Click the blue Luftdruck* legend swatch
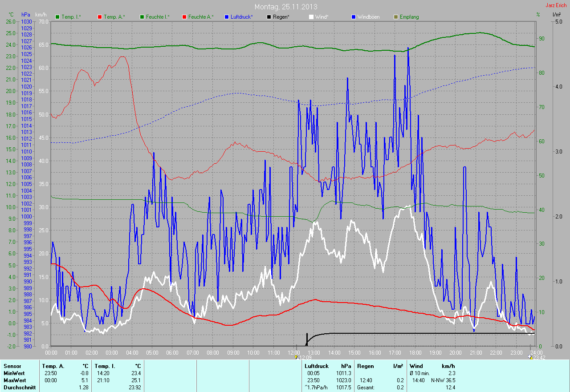The image size is (570, 392). coord(227,17)
